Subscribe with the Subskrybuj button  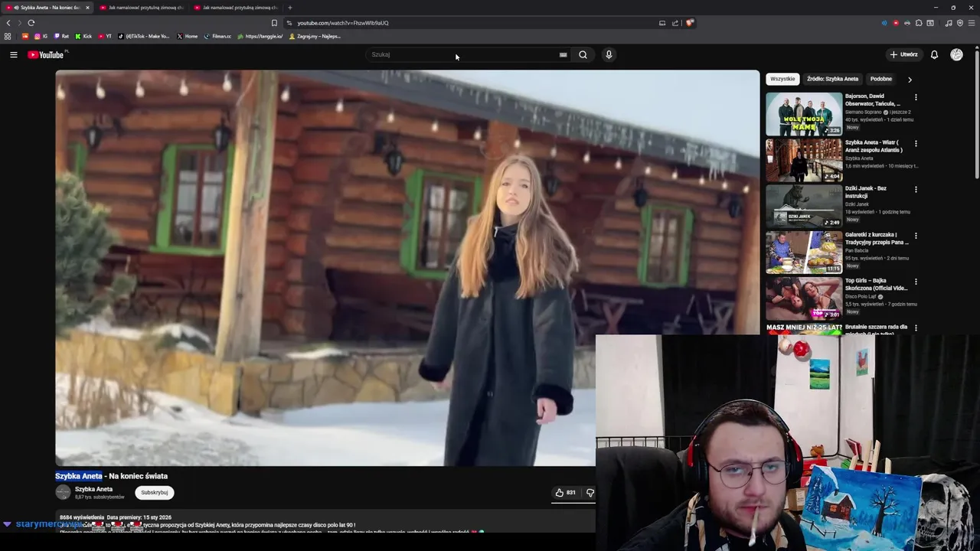click(154, 493)
